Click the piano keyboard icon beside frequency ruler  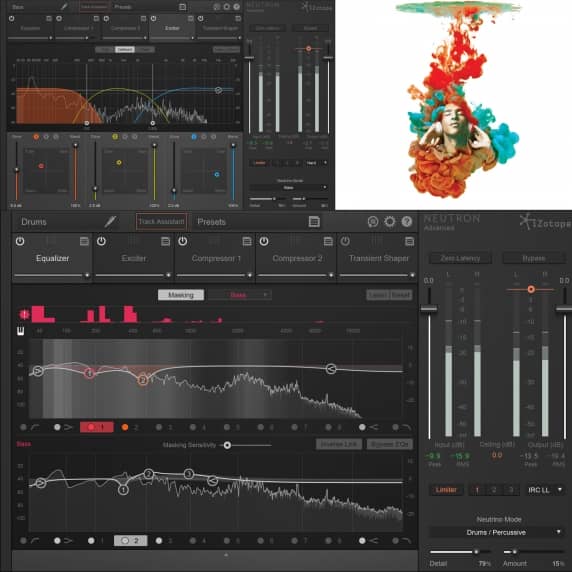(x=21, y=331)
